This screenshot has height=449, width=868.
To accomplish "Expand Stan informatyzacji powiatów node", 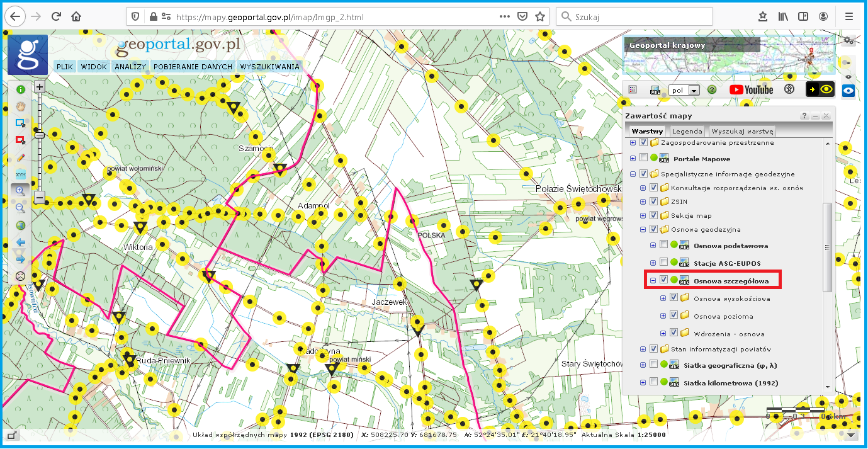I will 643,349.
